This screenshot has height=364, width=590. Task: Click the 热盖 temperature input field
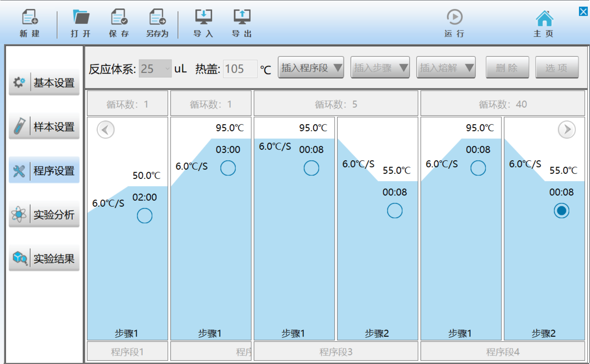tap(240, 69)
